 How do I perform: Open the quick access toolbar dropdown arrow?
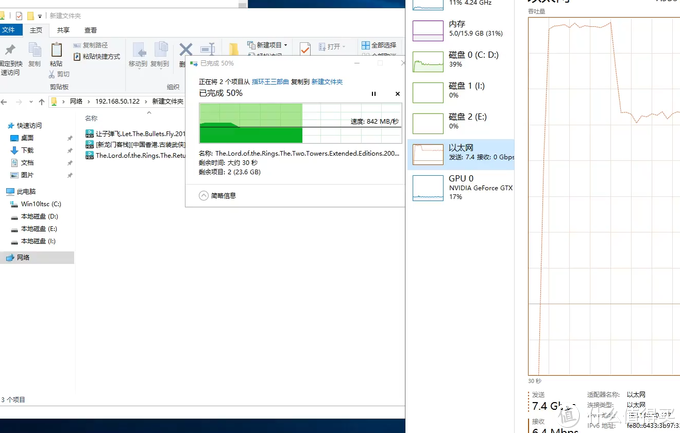click(x=40, y=16)
